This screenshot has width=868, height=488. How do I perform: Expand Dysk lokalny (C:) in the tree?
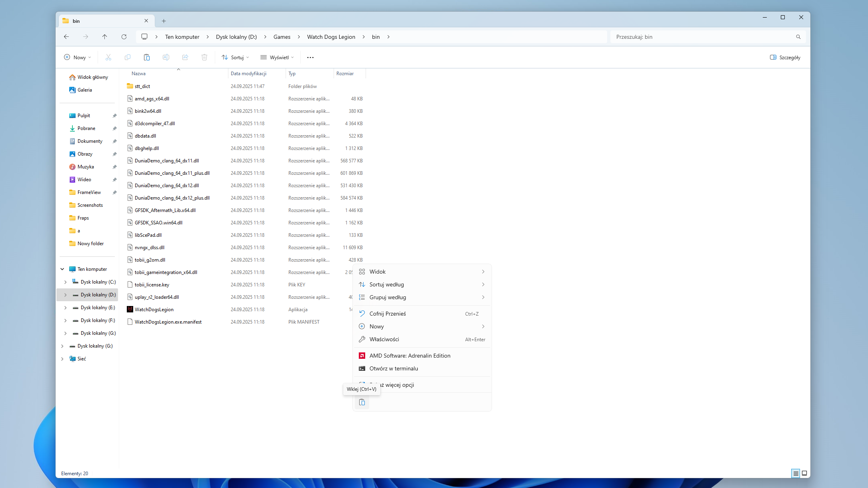pos(66,282)
